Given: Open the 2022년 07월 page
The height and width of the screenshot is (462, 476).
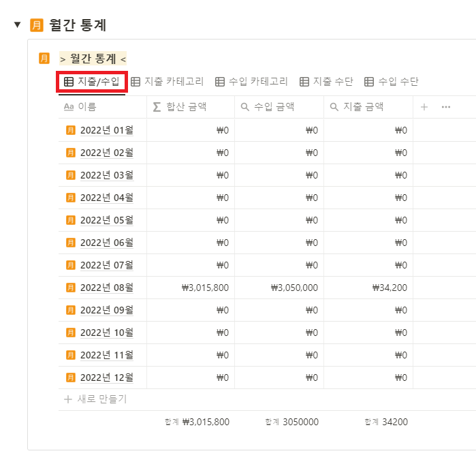Looking at the screenshot, I should (x=106, y=265).
